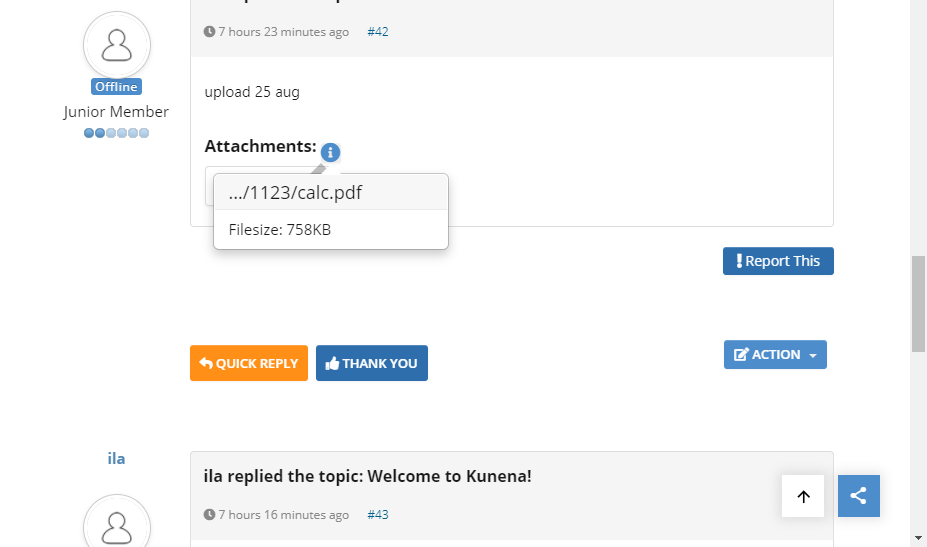Click the scroll-to-top arrow button
Screen dimensions: 927x547
point(803,496)
